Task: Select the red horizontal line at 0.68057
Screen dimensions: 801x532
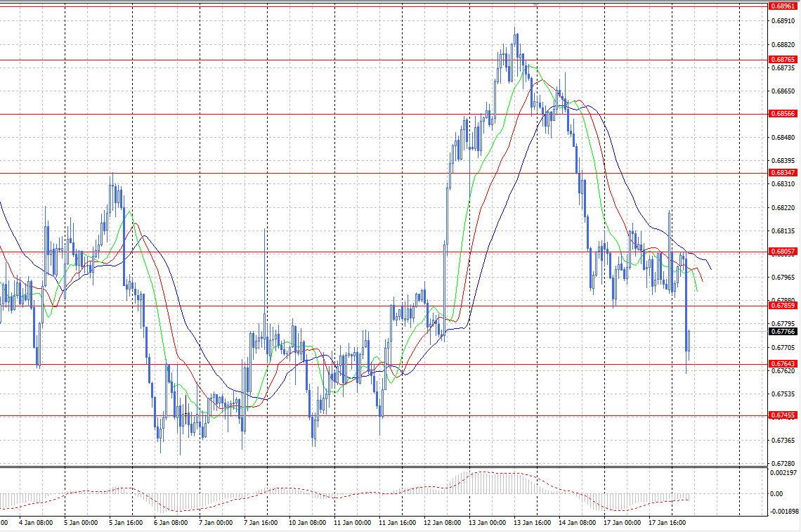Action: click(x=384, y=252)
